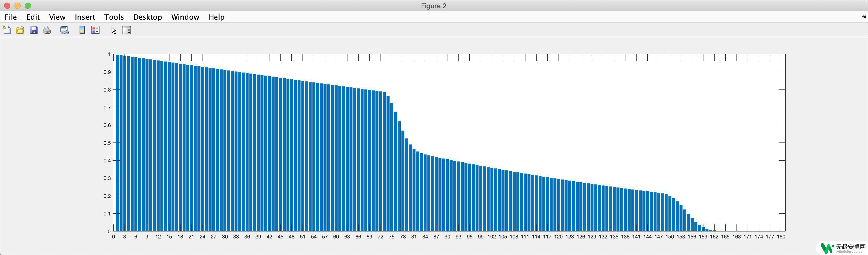Screen dimensions: 868x255
Task: Open a file using the folder icon
Action: coord(20,30)
